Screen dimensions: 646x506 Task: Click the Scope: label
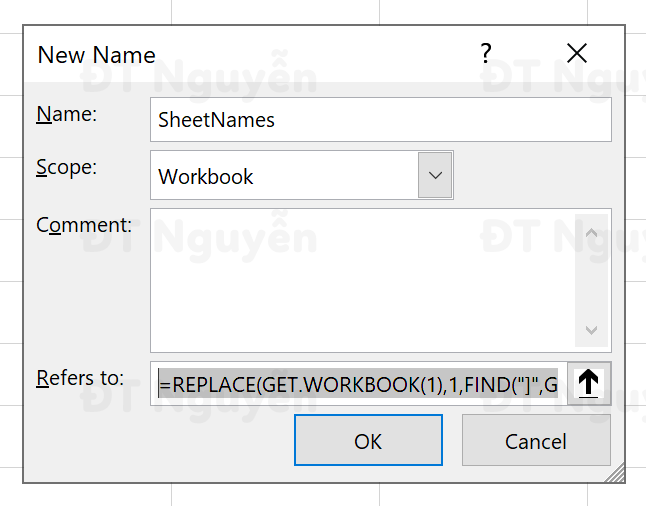[67, 168]
